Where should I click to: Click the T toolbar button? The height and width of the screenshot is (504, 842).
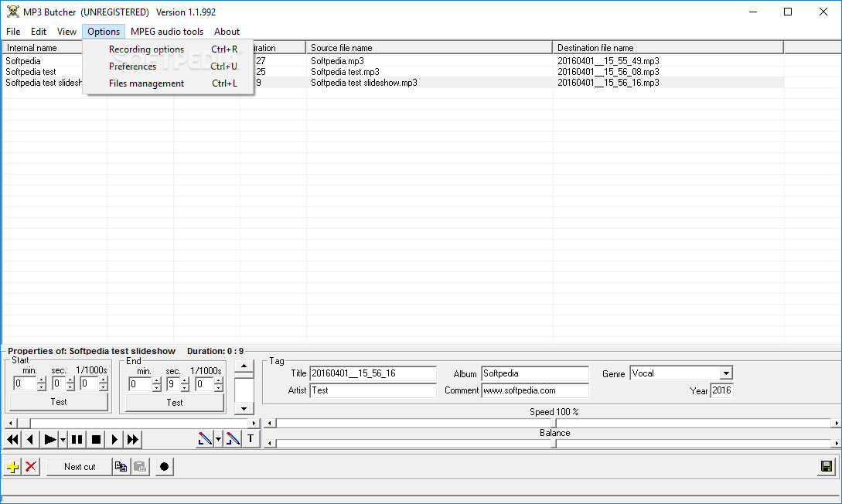click(251, 438)
